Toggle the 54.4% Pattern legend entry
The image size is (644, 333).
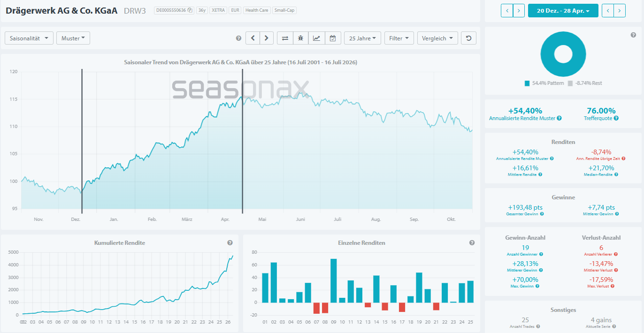click(544, 83)
